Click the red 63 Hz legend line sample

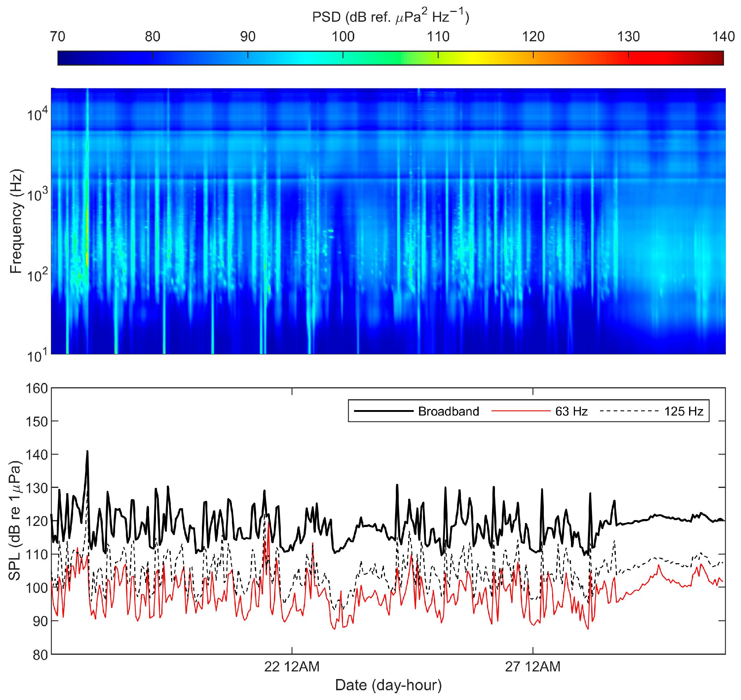[x=521, y=411]
